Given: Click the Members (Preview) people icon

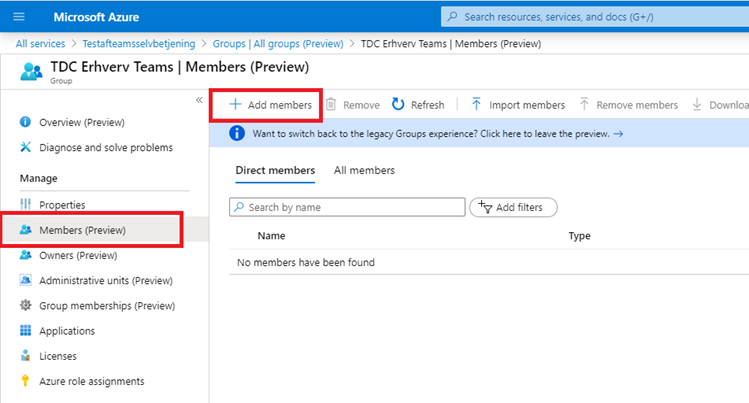Looking at the screenshot, I should 25,230.
